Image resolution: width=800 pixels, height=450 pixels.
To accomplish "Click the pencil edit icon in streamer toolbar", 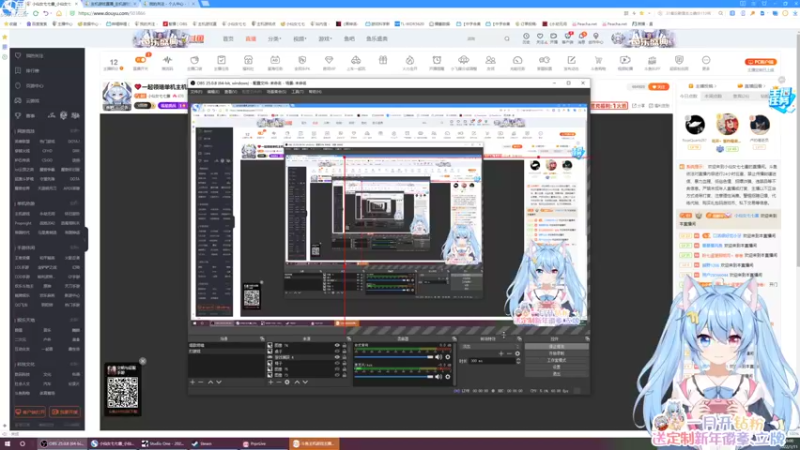I will coord(571,61).
